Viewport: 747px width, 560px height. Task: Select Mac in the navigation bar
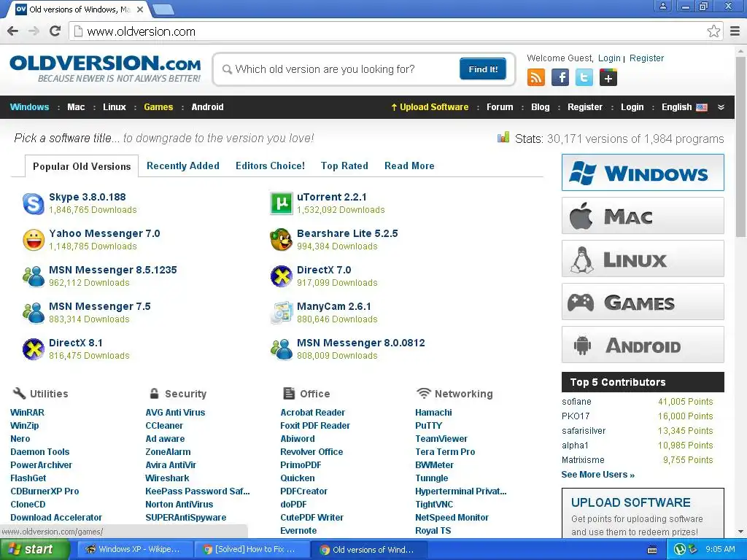(76, 107)
